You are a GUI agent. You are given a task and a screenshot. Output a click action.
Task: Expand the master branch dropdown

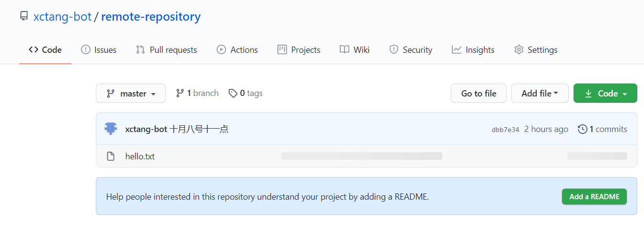(x=131, y=93)
